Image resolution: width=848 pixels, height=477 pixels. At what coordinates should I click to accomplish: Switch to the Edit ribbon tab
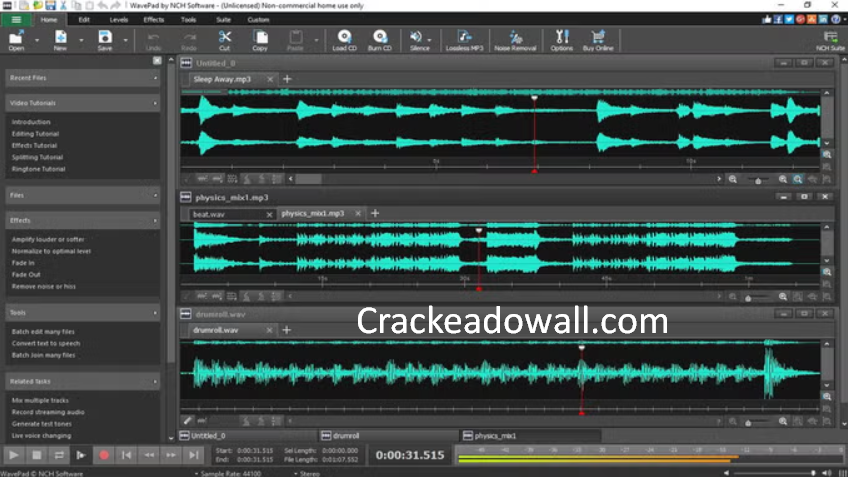(84, 19)
